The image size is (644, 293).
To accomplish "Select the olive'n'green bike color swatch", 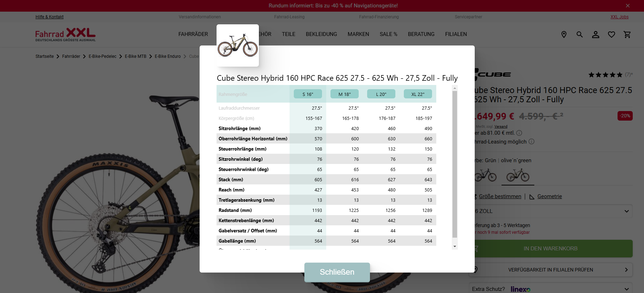I will pos(517,175).
